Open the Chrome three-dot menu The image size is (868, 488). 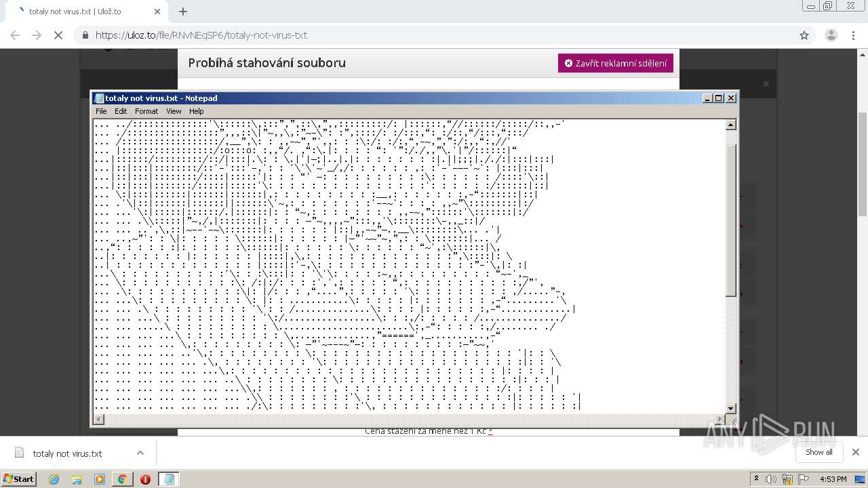coord(853,35)
